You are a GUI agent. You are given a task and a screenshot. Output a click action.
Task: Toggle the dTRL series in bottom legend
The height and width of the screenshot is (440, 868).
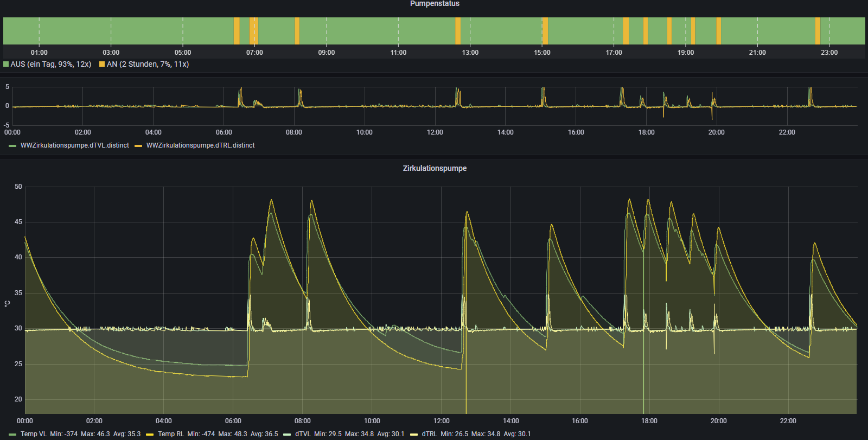(x=430, y=434)
